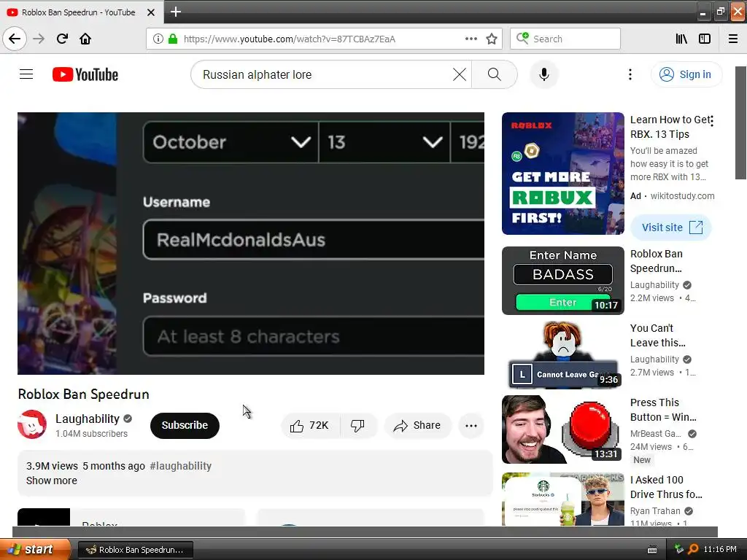Click the browser forward arrow
The width and height of the screenshot is (747, 560).
point(39,39)
